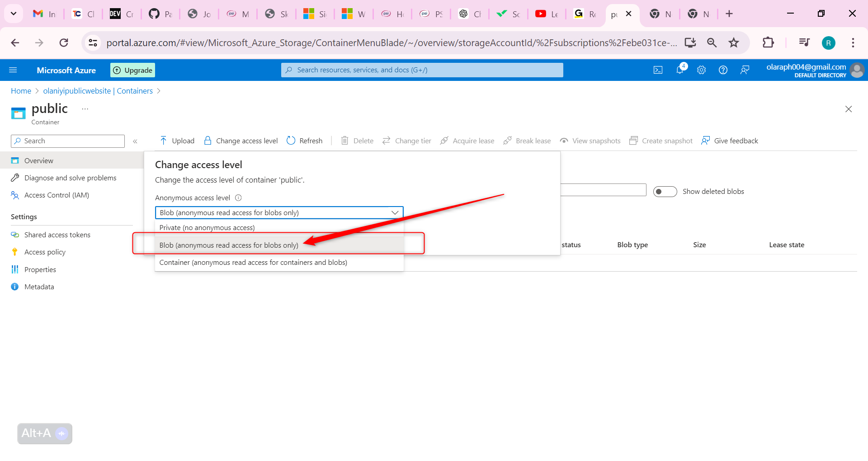868x461 pixels.
Task: Click View snapshots in the toolbar
Action: pos(590,141)
